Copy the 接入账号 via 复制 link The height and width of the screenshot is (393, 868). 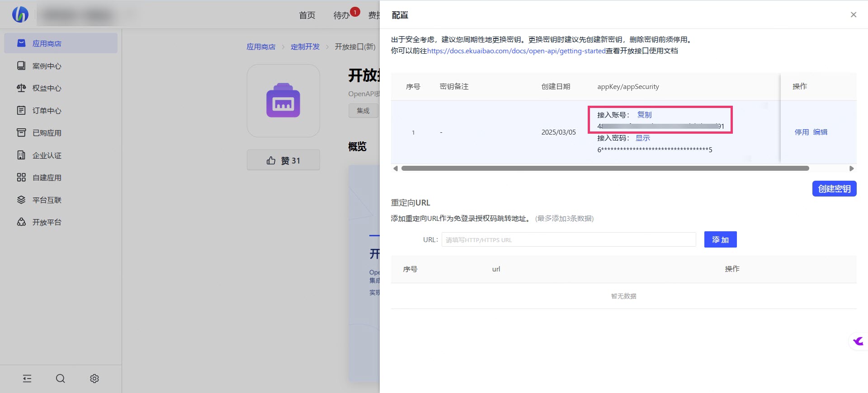644,115
